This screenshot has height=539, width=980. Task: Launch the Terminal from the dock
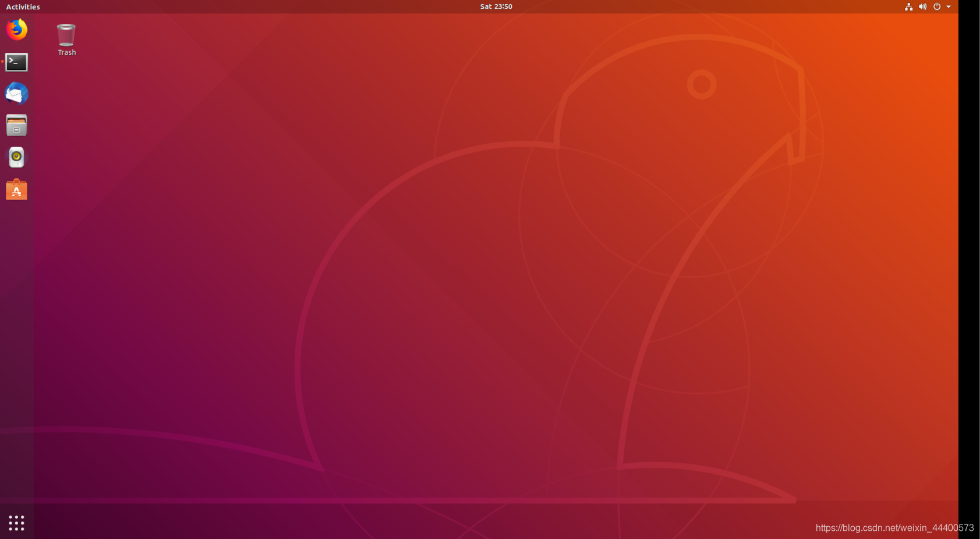[16, 62]
